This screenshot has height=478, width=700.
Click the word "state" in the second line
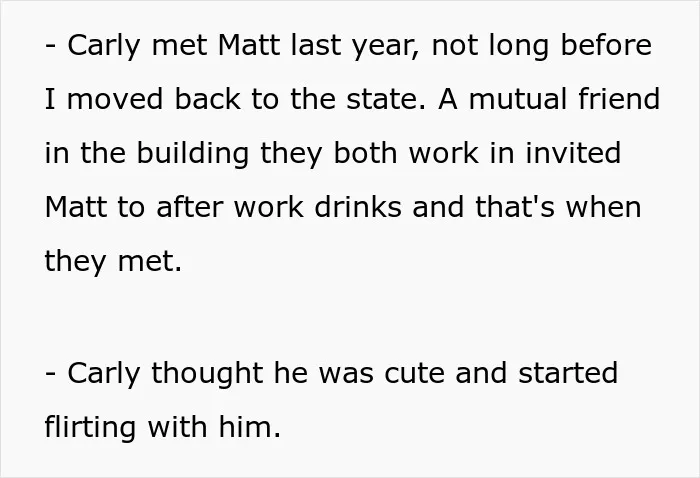click(383, 99)
